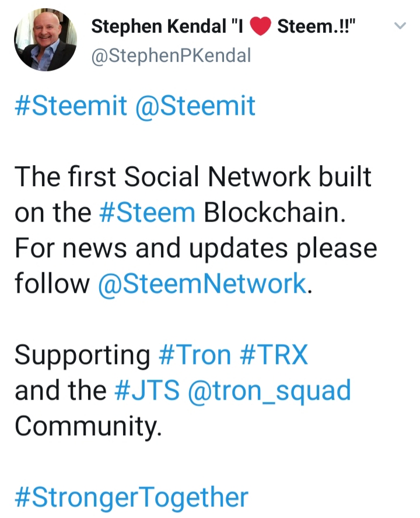This screenshot has height=518, width=420.
Task: Open the #Tron hashtag
Action: [x=195, y=355]
